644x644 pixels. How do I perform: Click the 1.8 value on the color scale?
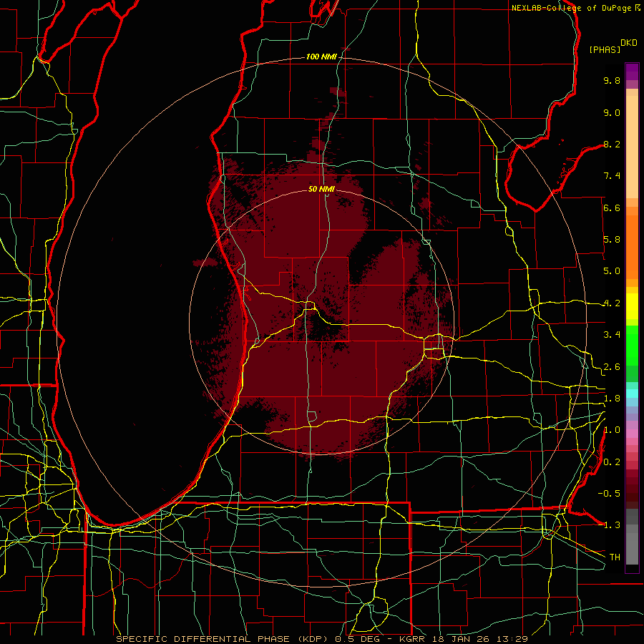tap(612, 399)
